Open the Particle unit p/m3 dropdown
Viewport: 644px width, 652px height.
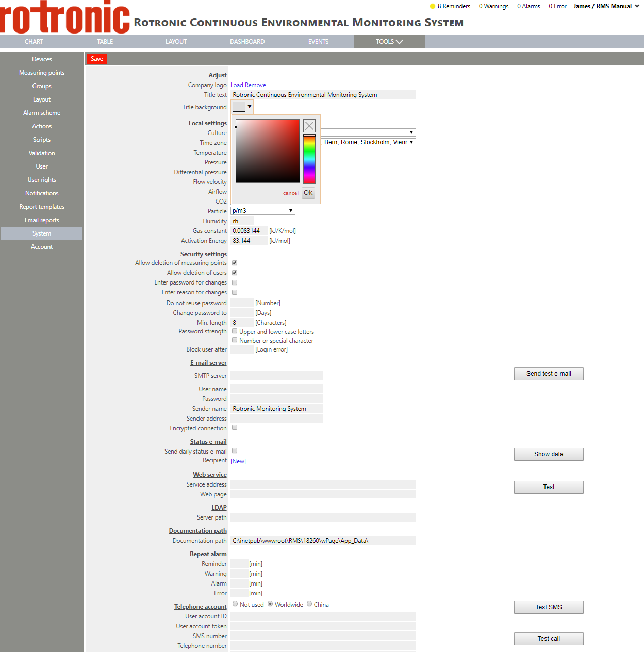tap(262, 211)
